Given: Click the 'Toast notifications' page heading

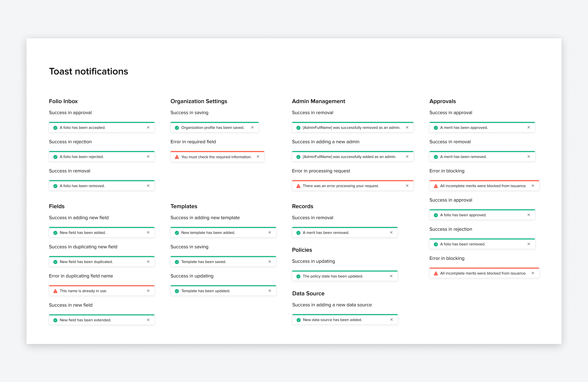Looking at the screenshot, I should tap(88, 71).
